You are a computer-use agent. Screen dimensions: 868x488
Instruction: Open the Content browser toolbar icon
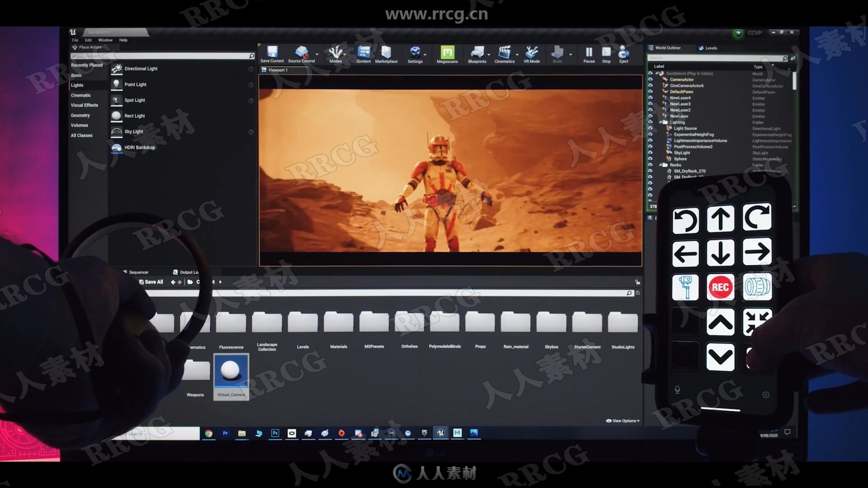pos(363,54)
